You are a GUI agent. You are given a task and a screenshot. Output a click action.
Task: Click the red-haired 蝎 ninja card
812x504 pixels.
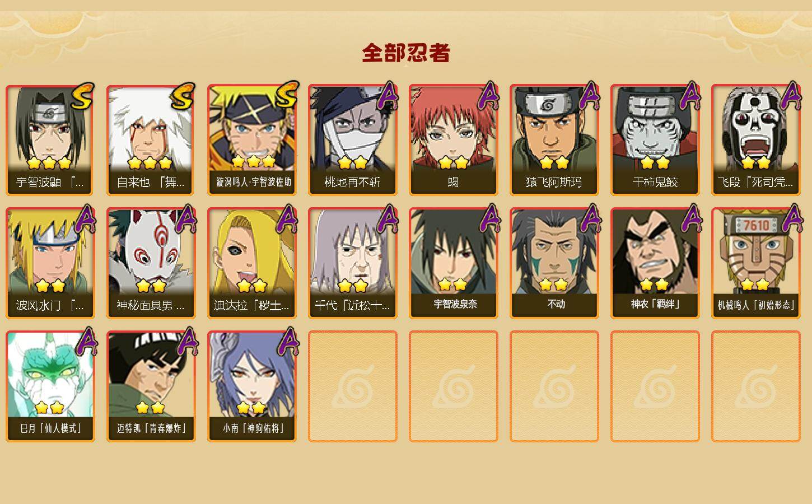coord(454,140)
